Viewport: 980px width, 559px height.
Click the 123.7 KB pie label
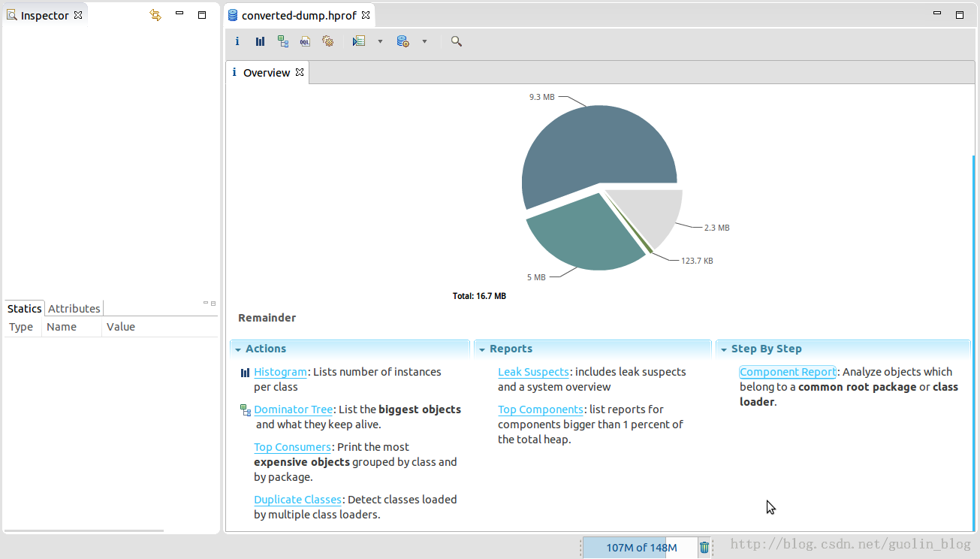(697, 261)
